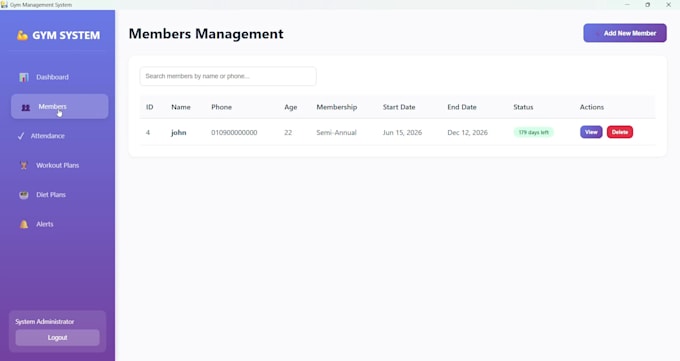Click the Members people icon
The width and height of the screenshot is (680, 361).
coord(26,107)
